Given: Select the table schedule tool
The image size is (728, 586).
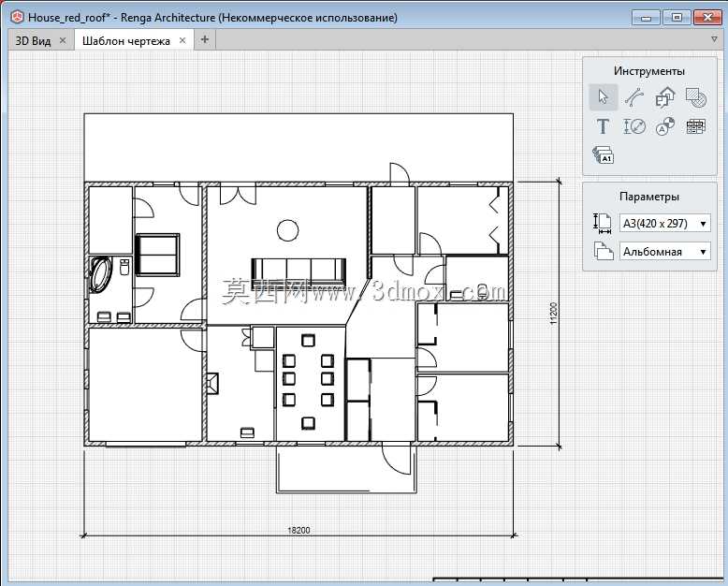Looking at the screenshot, I should (x=696, y=126).
